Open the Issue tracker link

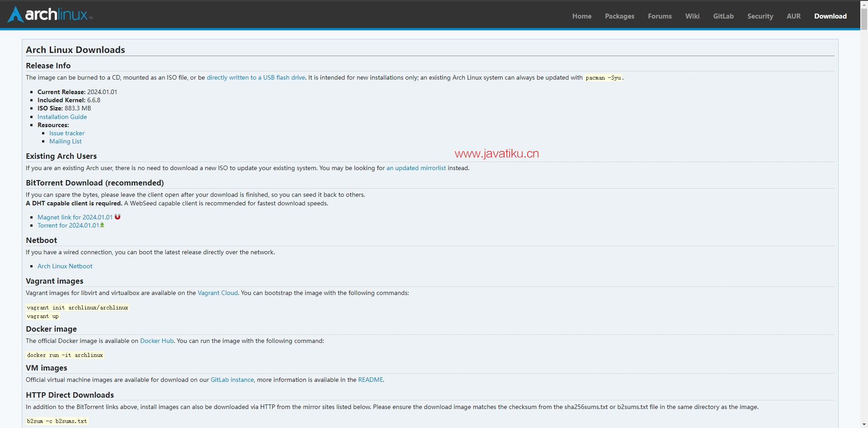coord(67,133)
